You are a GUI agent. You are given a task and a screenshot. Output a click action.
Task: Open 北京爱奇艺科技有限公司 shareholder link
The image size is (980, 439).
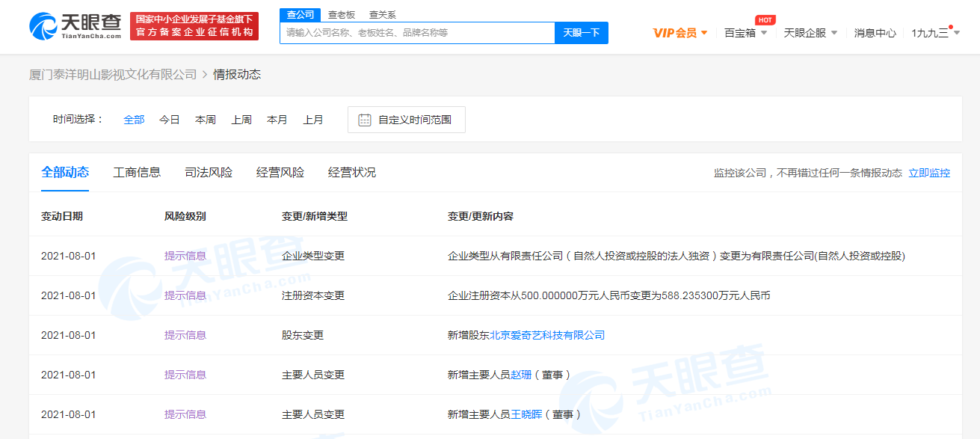click(x=547, y=335)
